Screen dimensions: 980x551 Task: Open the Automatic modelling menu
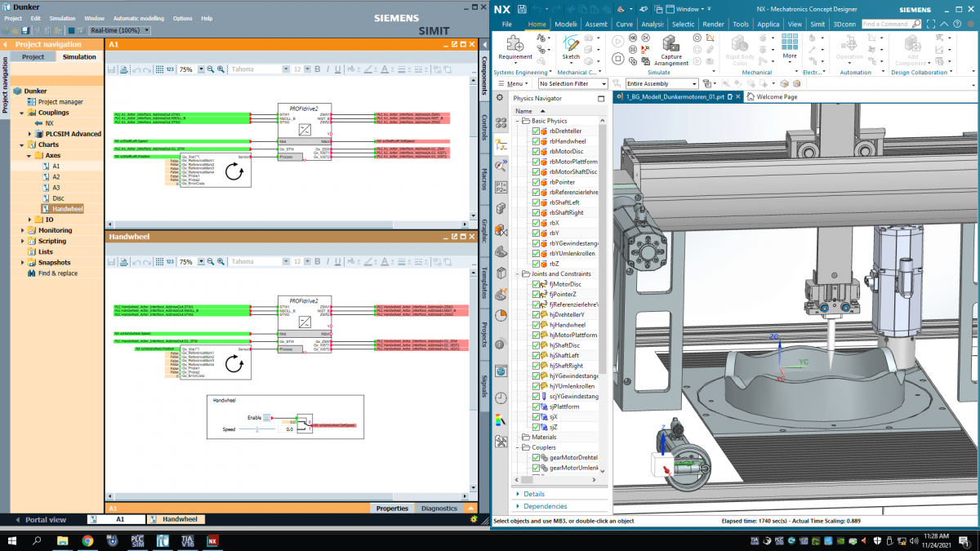(139, 18)
